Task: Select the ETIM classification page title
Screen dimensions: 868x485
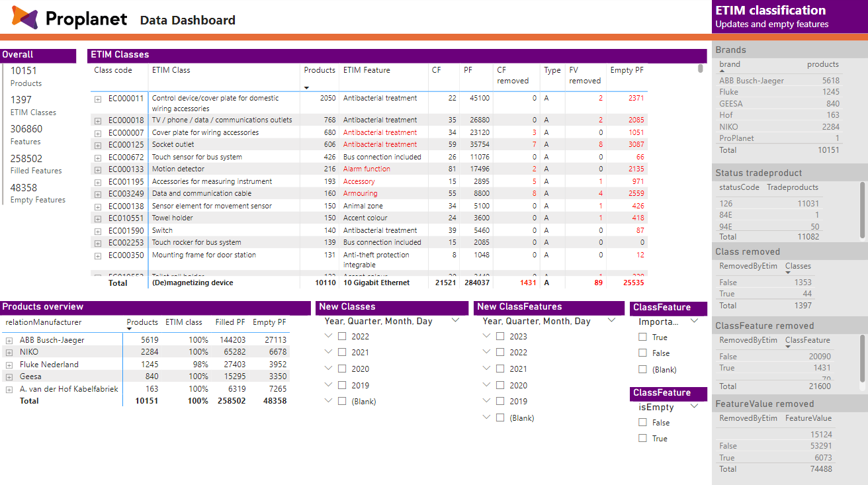Action: [770, 10]
